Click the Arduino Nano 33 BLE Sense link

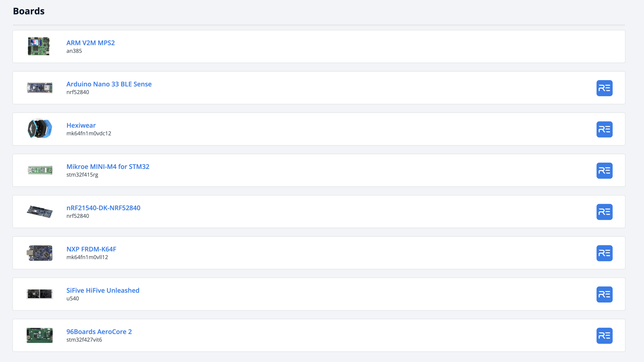tap(109, 84)
